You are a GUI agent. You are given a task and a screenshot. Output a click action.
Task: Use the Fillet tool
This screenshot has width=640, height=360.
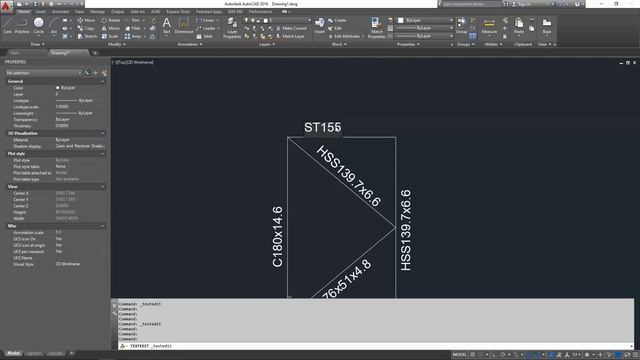133,28
